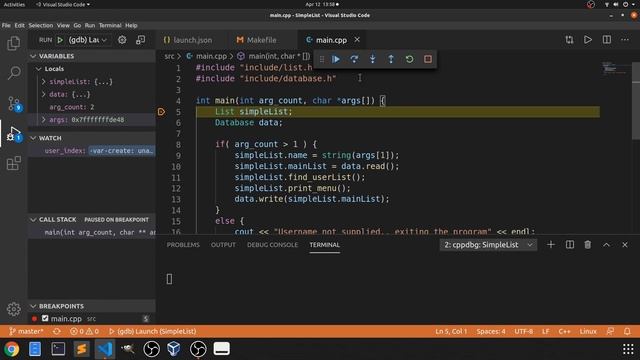This screenshot has height=360, width=640.
Task: Open Google Chrome from the dock
Action: click(12, 349)
